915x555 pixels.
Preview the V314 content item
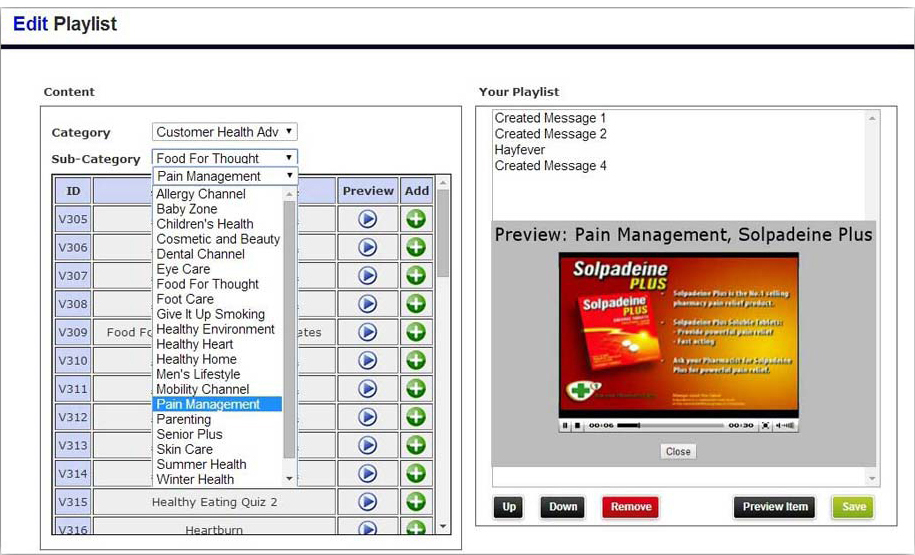[367, 473]
